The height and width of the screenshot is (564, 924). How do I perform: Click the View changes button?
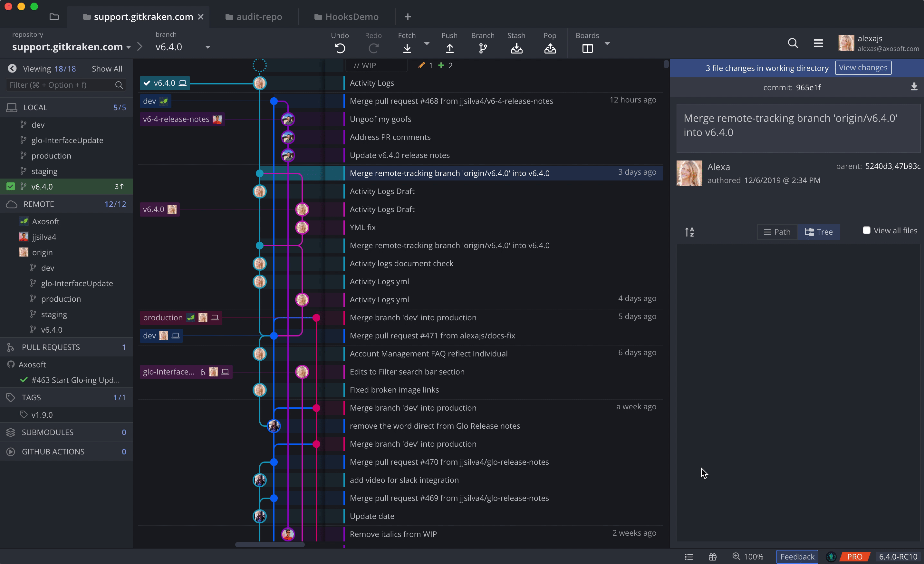(x=863, y=68)
